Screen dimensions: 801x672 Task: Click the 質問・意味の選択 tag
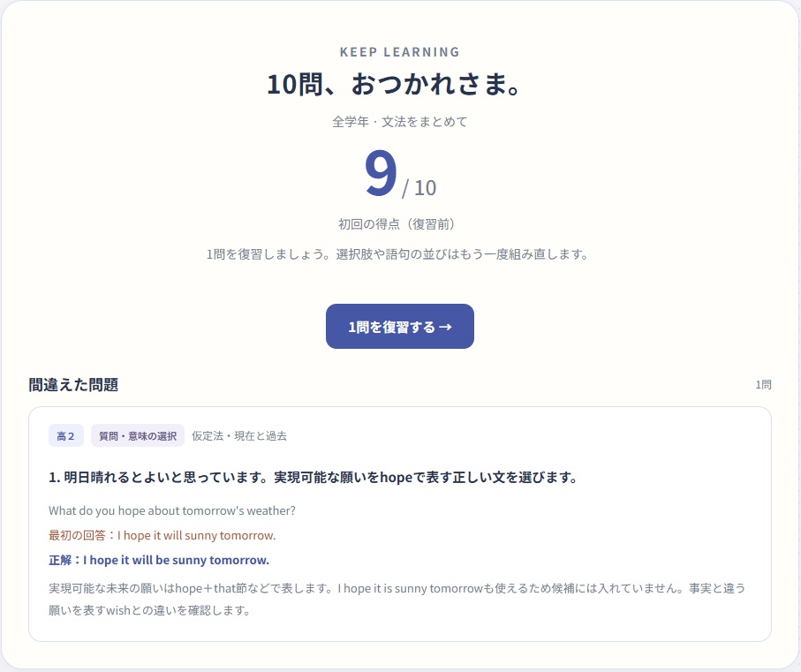point(138,436)
